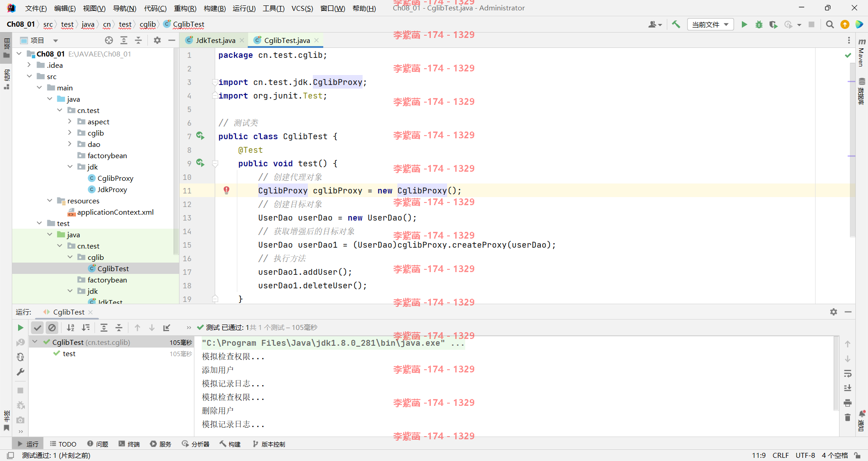Click the Build project hammer icon
The height and width of the screenshot is (461, 868).
[676, 24]
